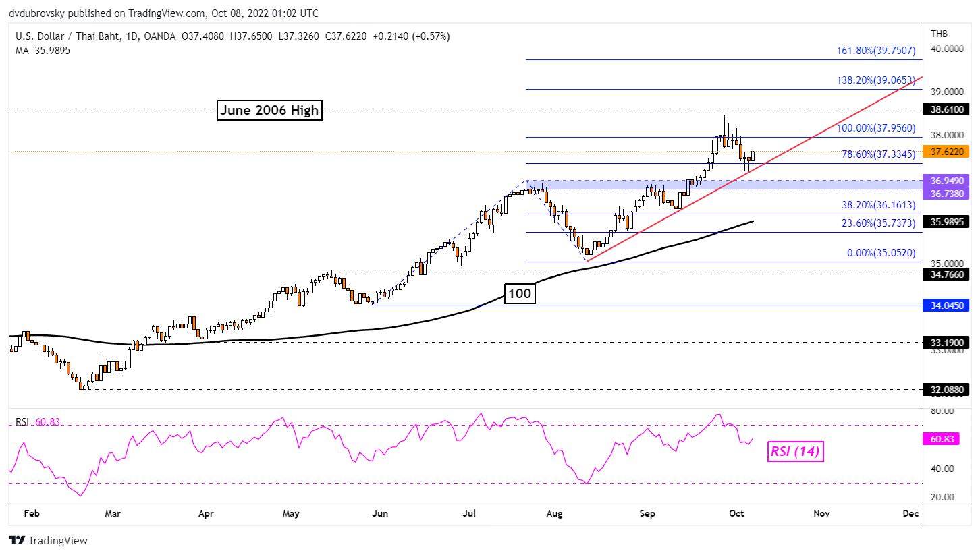Click the TradingView logo icon

17,540
